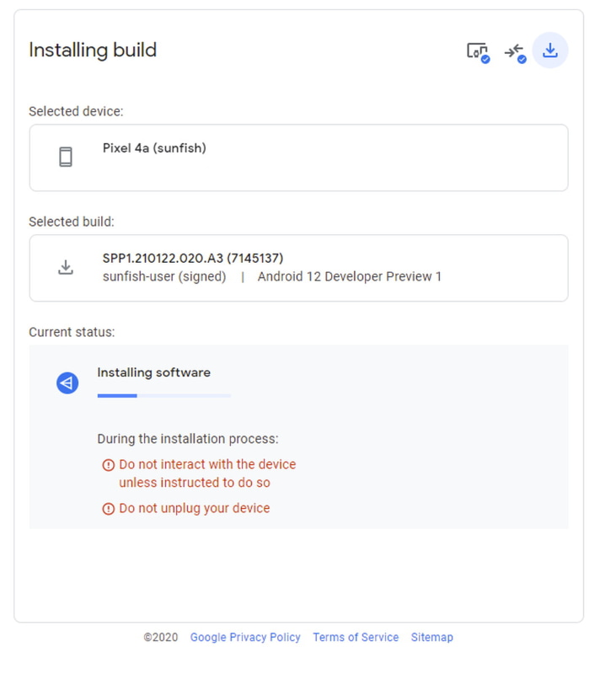
Task: Click 'Android 12 Developer Preview 1' text
Action: pyautogui.click(x=350, y=276)
